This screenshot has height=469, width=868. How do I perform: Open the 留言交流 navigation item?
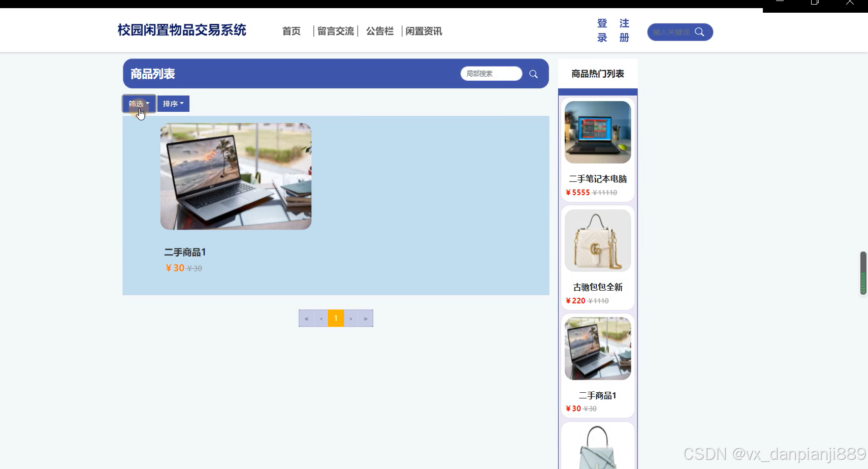pos(336,32)
